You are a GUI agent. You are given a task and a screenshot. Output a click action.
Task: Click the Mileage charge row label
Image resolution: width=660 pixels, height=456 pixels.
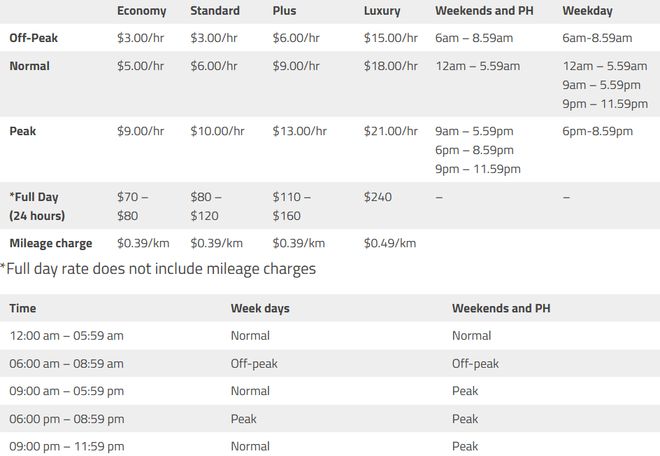click(x=51, y=243)
